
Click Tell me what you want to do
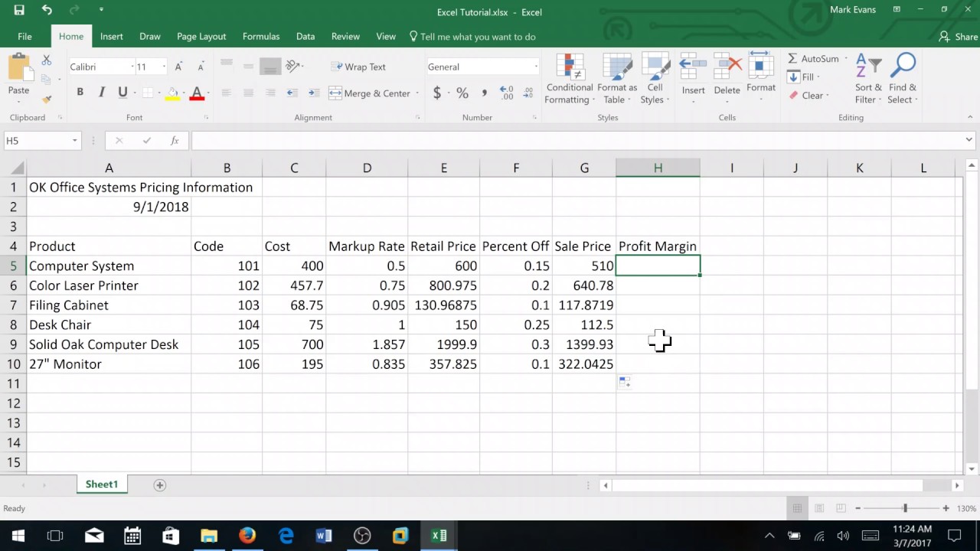point(472,37)
